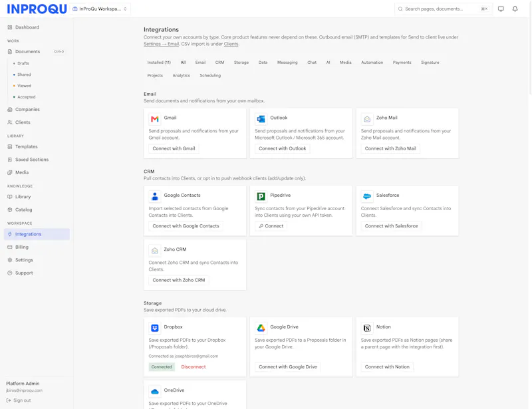Click Connect with Zoho CRM
Screen dimensions: 532x409
178,281
